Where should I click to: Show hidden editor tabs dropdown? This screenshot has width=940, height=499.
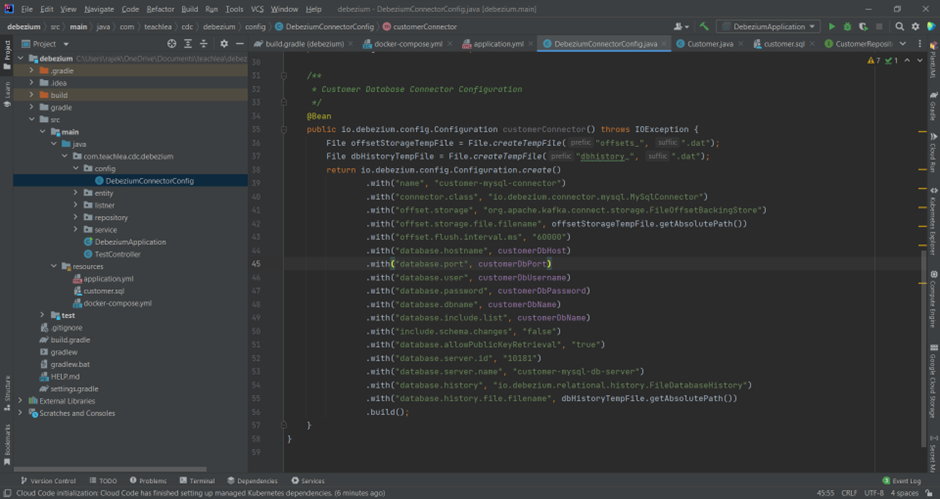[x=903, y=44]
